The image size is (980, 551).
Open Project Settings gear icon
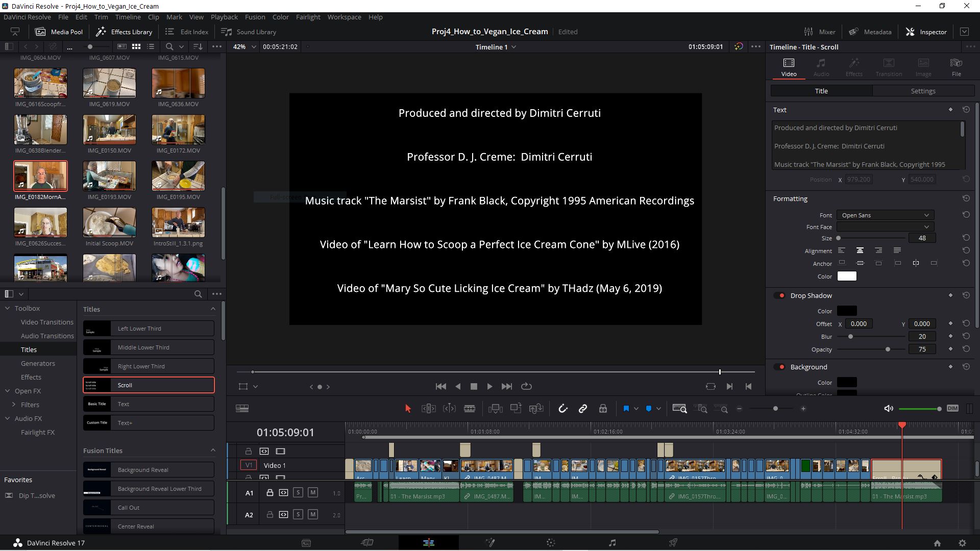[962, 543]
